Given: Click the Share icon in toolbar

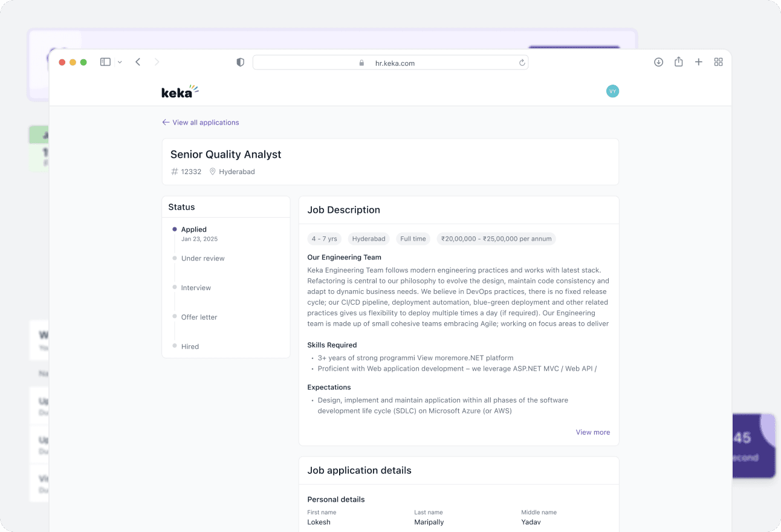Looking at the screenshot, I should click(678, 62).
